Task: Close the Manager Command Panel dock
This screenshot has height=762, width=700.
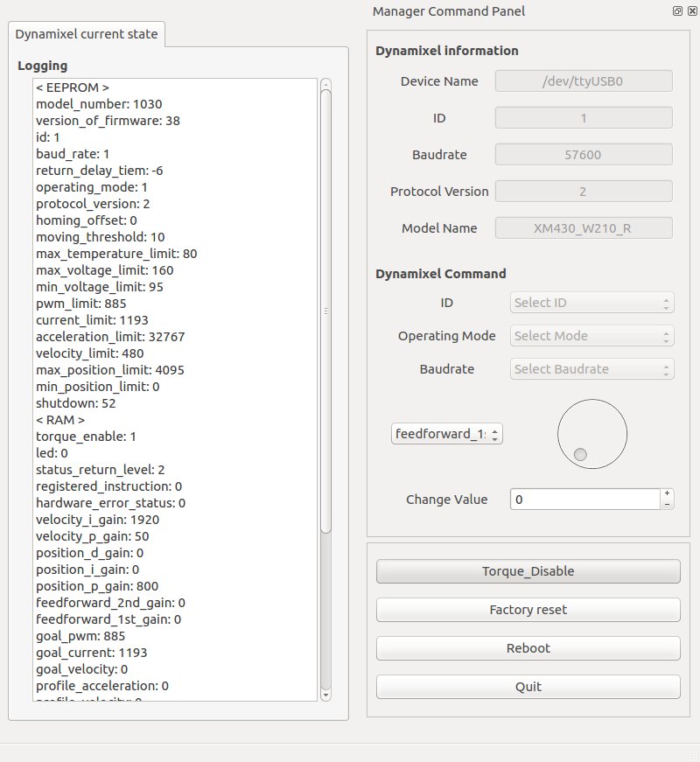Action: pyautogui.click(x=693, y=10)
